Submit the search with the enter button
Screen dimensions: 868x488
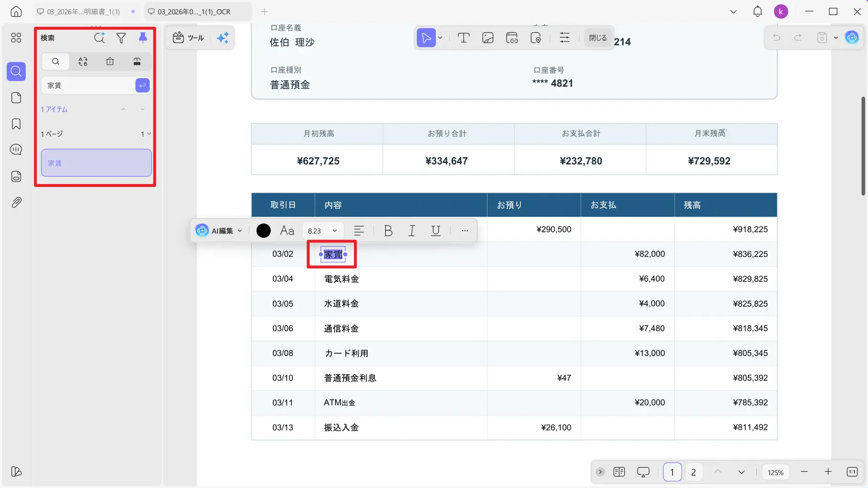click(x=143, y=85)
